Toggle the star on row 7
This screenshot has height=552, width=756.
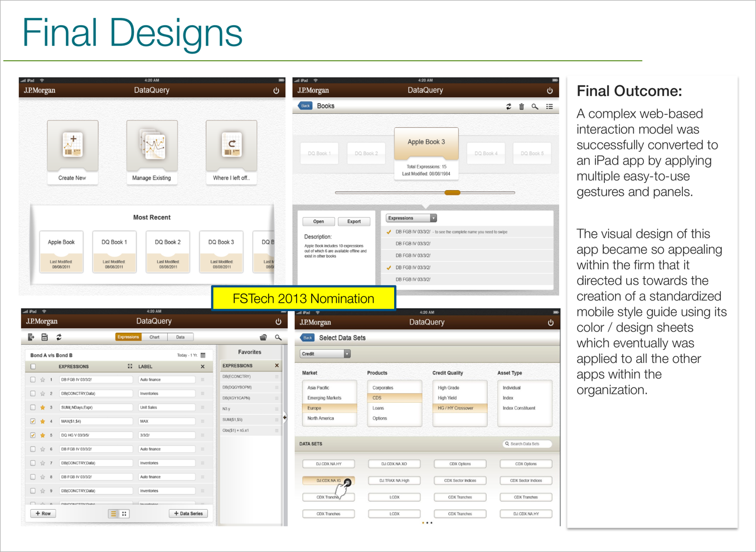(x=42, y=463)
